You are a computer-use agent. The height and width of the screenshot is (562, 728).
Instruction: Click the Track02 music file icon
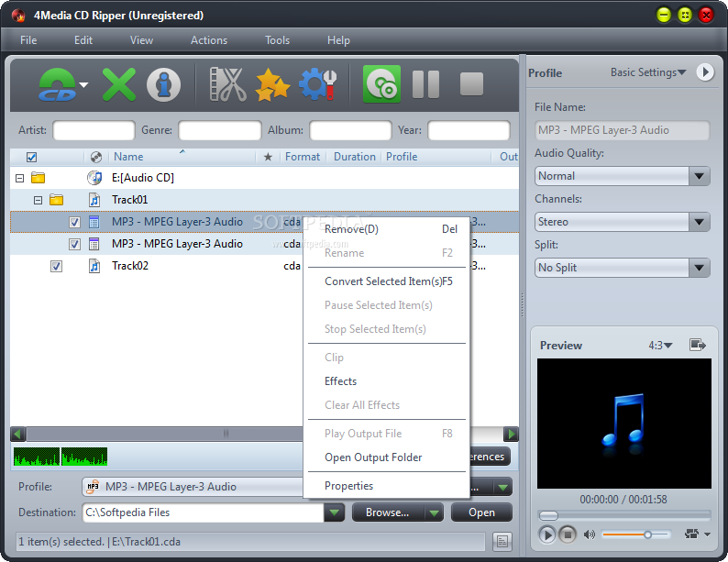click(94, 266)
